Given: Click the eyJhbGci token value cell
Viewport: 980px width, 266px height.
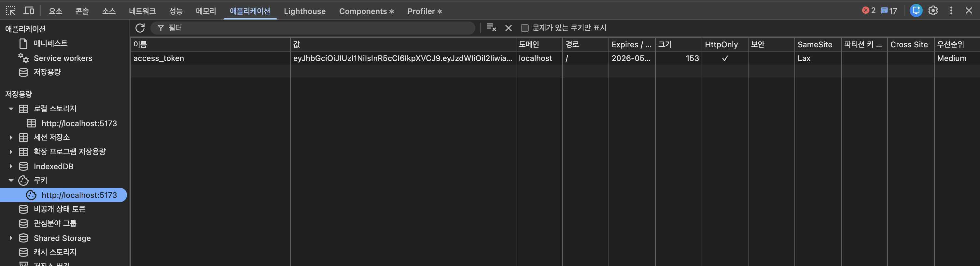Looking at the screenshot, I should (403, 58).
